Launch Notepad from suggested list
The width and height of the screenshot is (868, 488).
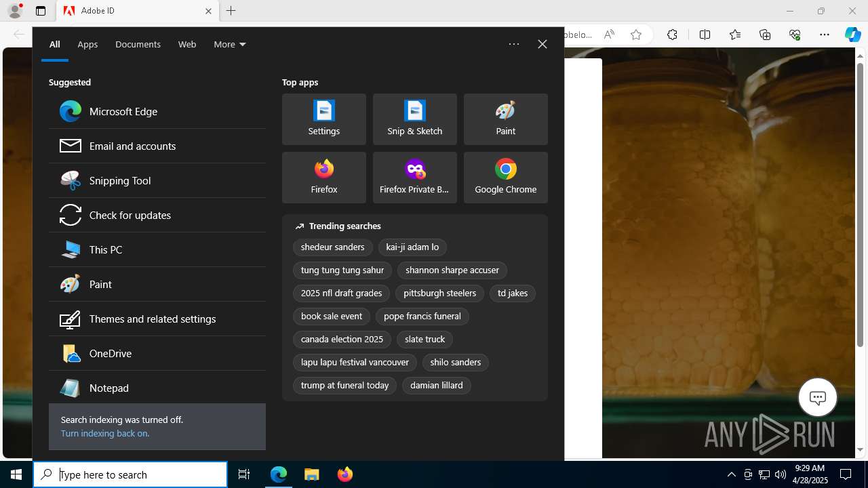pos(157,388)
